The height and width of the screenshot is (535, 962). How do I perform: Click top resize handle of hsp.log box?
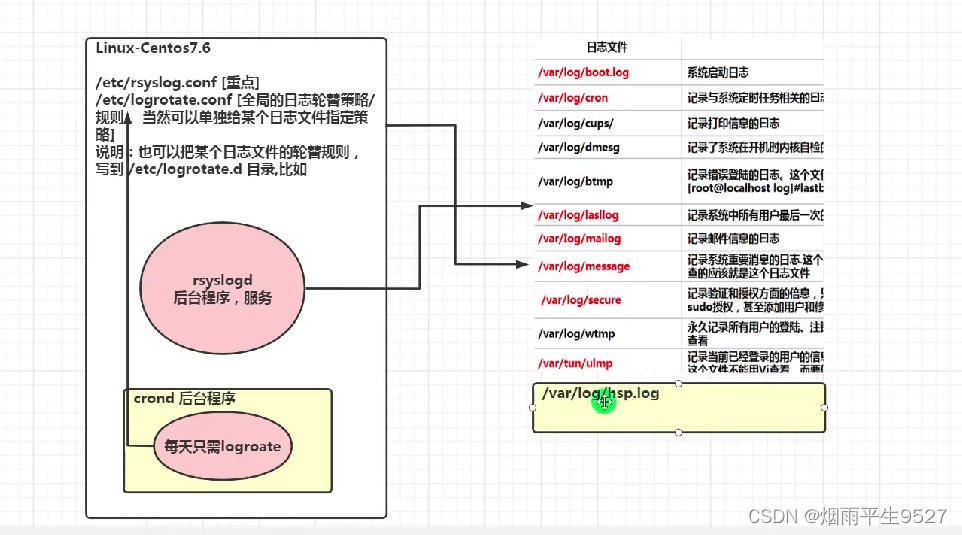(679, 383)
